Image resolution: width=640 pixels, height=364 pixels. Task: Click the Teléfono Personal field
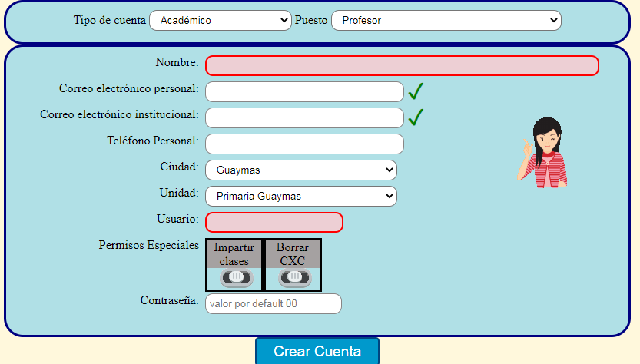304,144
